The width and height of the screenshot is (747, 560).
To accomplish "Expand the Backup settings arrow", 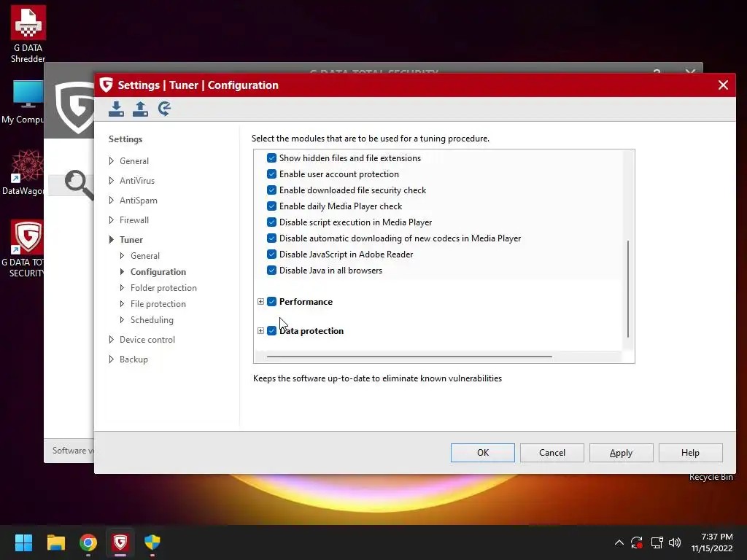I will pos(111,359).
